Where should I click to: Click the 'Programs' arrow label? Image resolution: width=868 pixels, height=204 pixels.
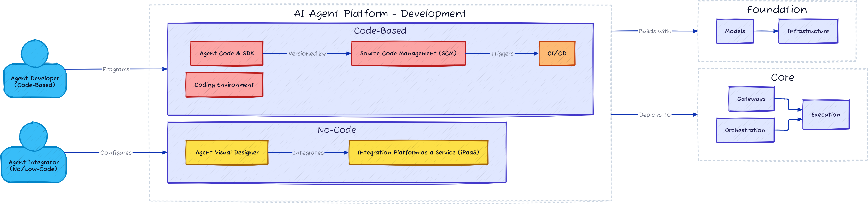(x=116, y=69)
